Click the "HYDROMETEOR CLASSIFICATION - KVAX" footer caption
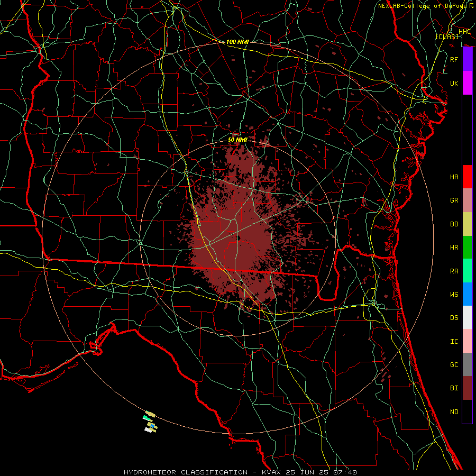Screen dimensions: 476x476 (x=203, y=472)
